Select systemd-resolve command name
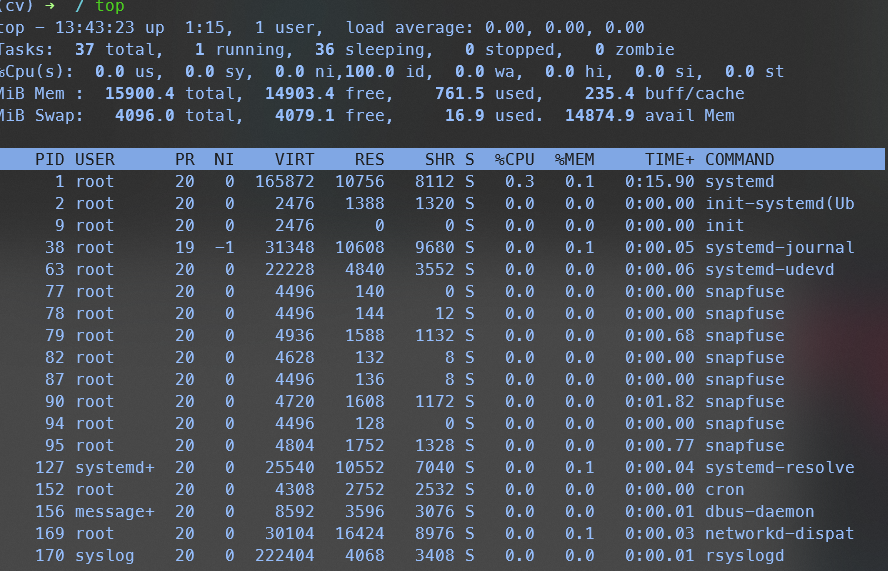This screenshot has height=571, width=888. (780, 468)
